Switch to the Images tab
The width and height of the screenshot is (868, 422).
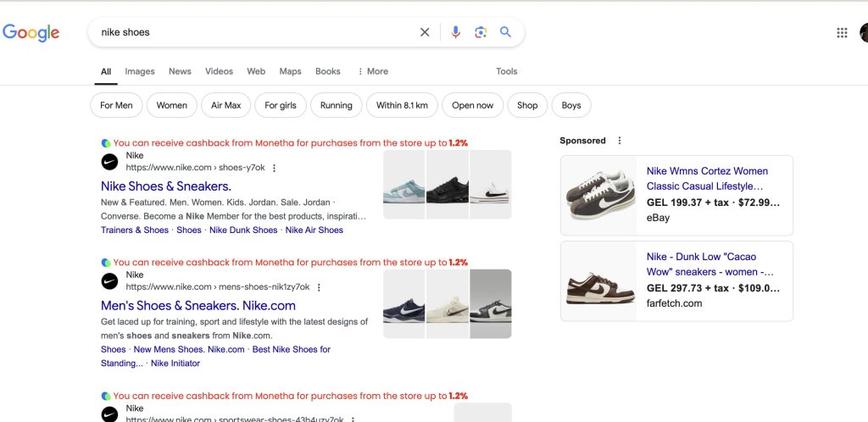pyautogui.click(x=140, y=71)
